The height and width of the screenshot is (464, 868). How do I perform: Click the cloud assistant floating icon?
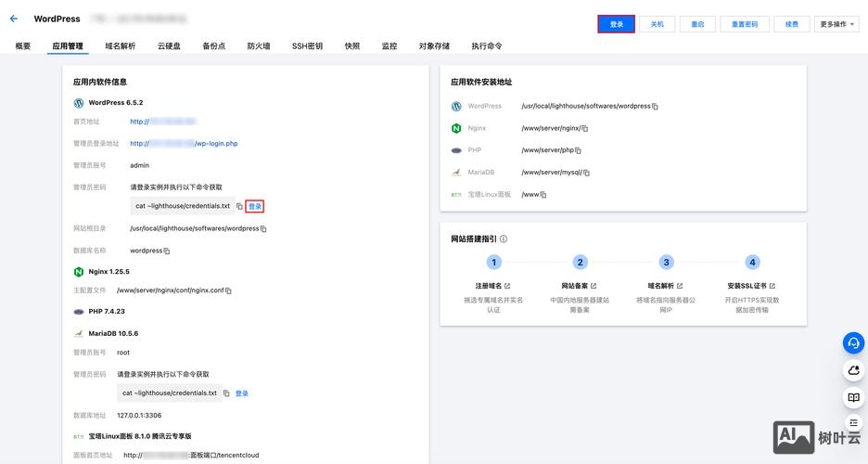point(853,370)
